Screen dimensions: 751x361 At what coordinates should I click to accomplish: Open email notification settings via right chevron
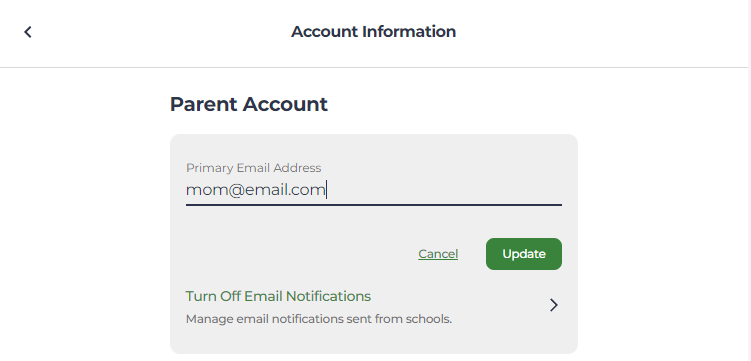554,305
